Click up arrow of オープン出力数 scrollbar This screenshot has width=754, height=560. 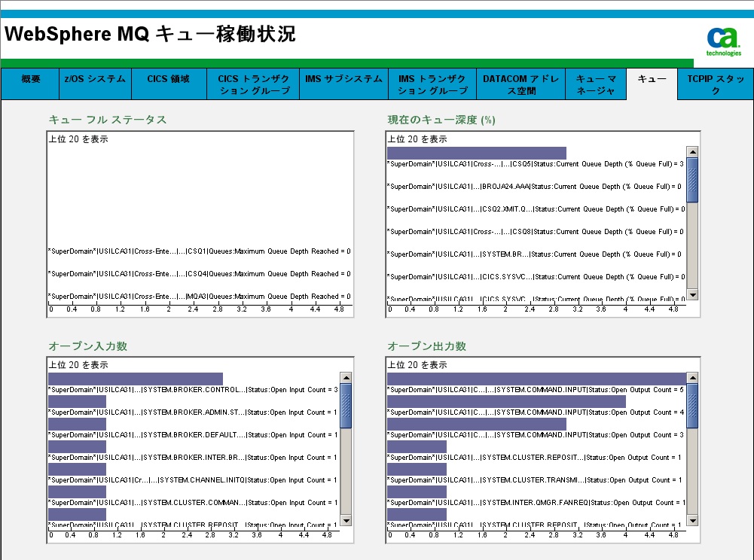click(692, 378)
